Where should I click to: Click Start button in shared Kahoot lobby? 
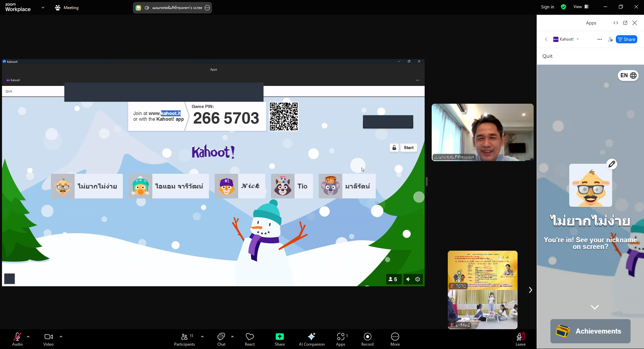pos(409,148)
